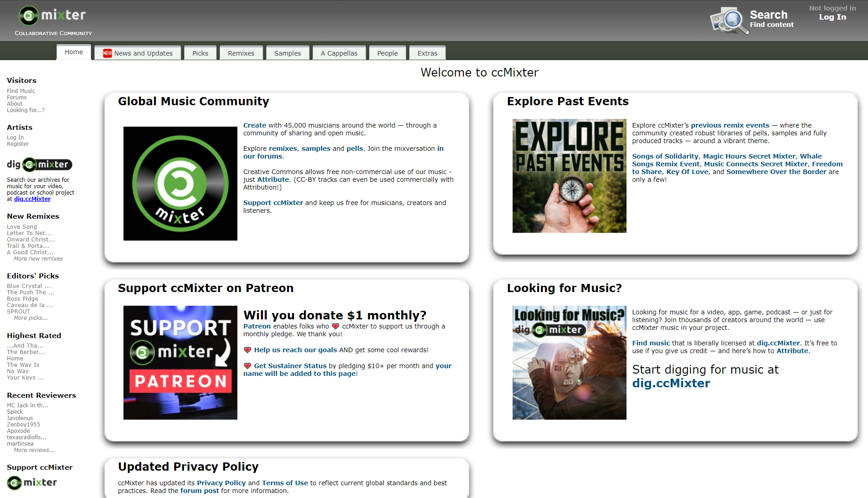Click 'More reviews...' link

34,450
